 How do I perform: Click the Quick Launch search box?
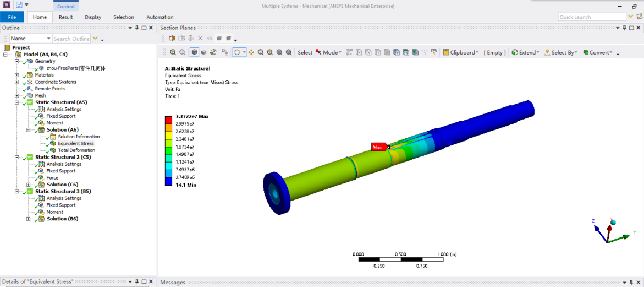(x=592, y=17)
